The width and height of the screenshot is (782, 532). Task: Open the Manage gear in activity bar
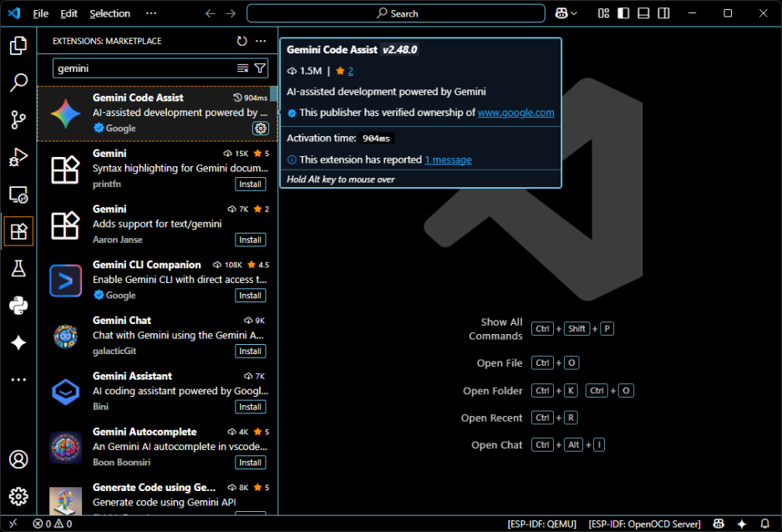[x=18, y=496]
